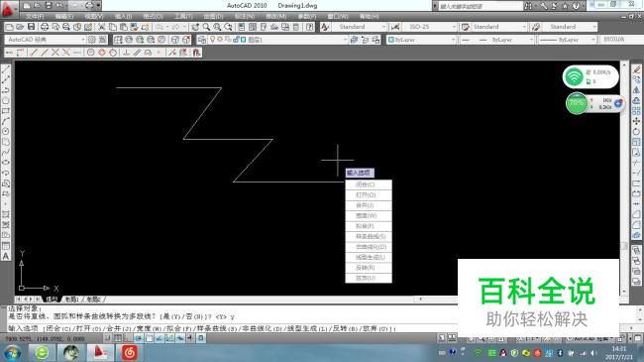
Task: Switch to the 布局1 layout tab
Action: [72, 300]
